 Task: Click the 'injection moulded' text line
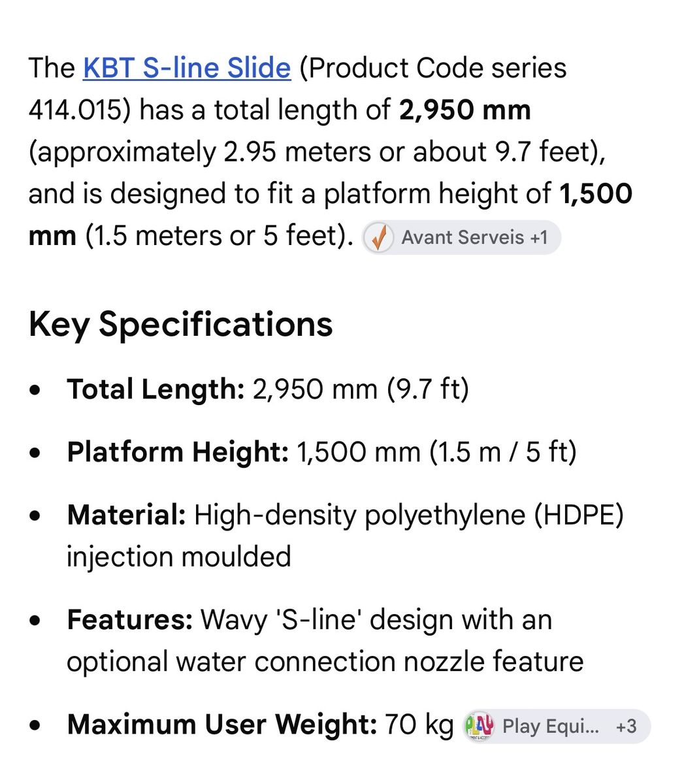(179, 557)
